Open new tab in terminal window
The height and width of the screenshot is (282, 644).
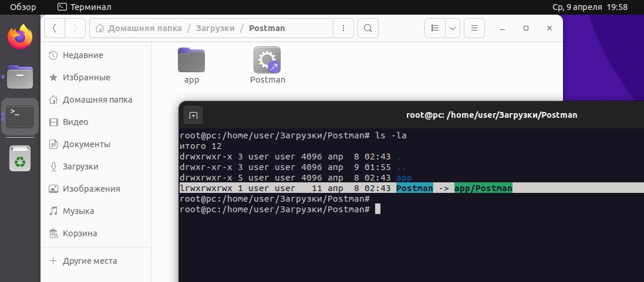[x=193, y=115]
